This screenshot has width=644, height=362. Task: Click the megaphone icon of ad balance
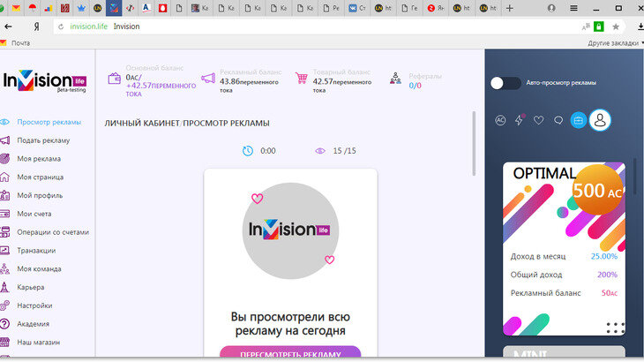(x=208, y=78)
